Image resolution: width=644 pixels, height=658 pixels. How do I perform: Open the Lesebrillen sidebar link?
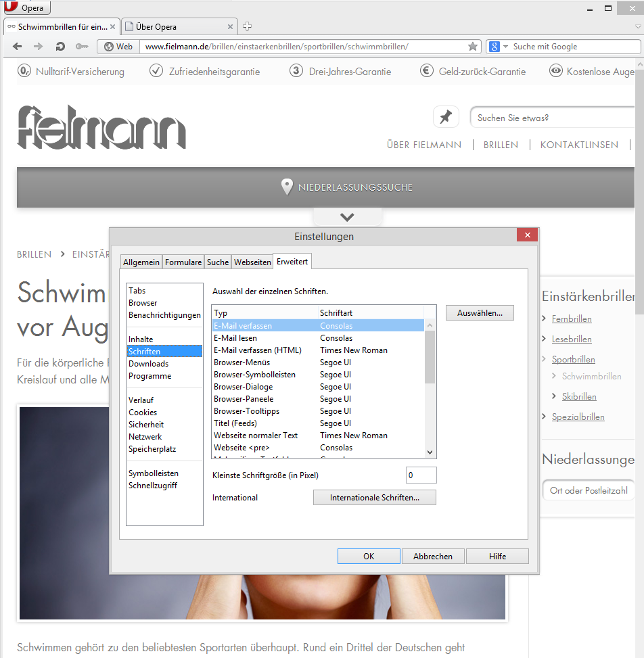(x=572, y=339)
